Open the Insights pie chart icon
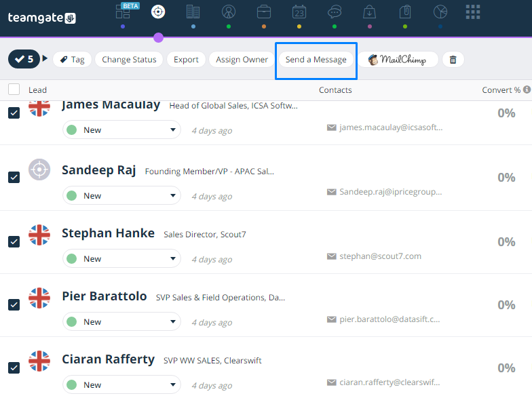Screen dimensions: 532x398 (x=440, y=12)
